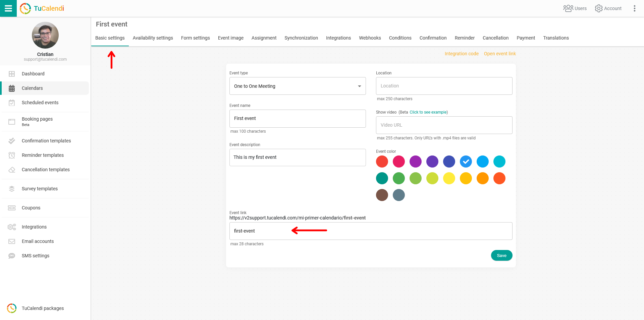The image size is (644, 320).
Task: Switch to the Availability settings tab
Action: point(153,38)
